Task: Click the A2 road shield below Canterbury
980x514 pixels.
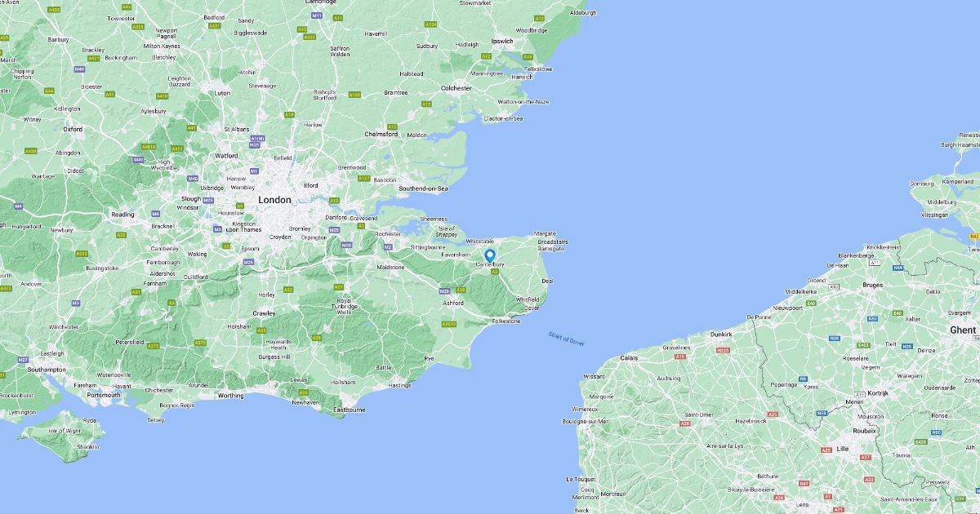Action: pyautogui.click(x=494, y=272)
